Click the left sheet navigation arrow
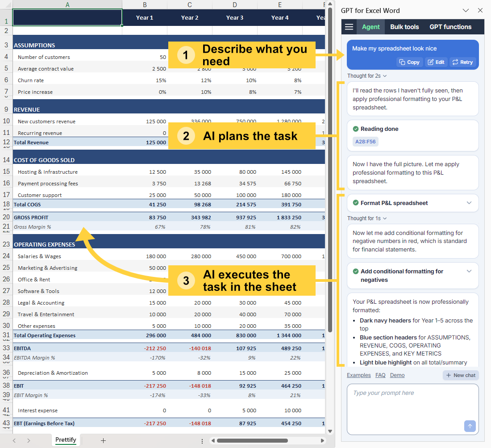The width and height of the screenshot is (491, 448). pos(13,440)
